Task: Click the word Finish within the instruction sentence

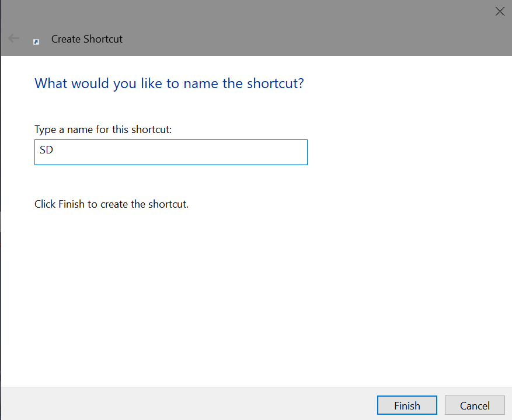Action: [x=71, y=204]
